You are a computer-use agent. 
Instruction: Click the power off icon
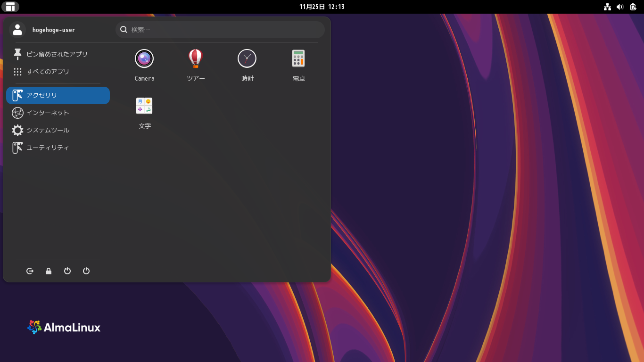coord(86,271)
